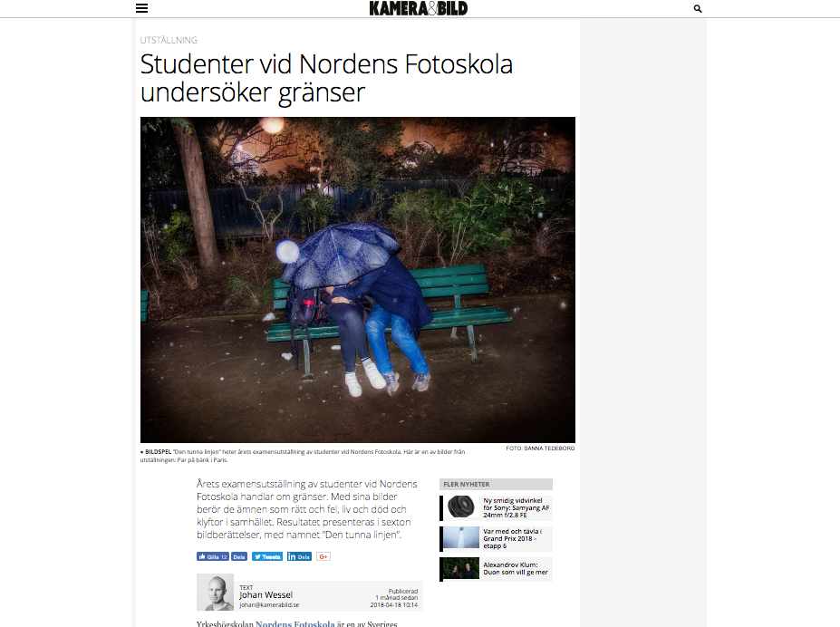Open the Samyang lens thumbnail
Image resolution: width=840 pixels, height=627 pixels.
461,506
